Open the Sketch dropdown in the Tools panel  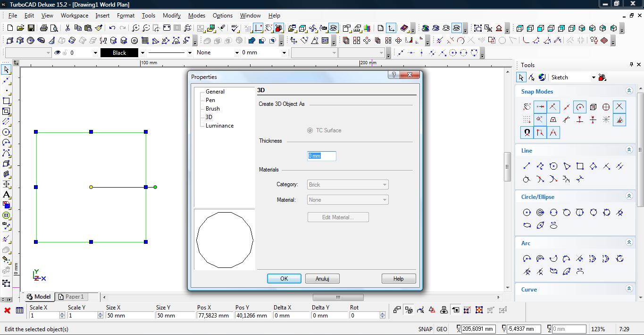click(x=573, y=77)
